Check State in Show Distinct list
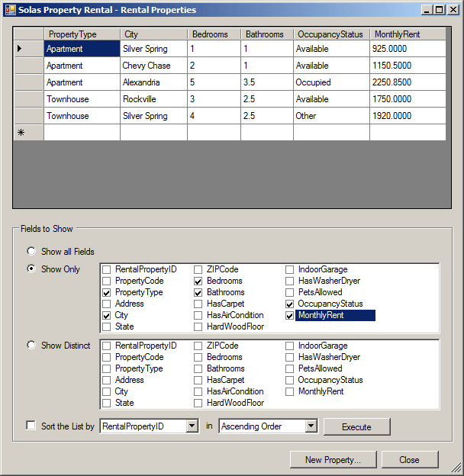Image resolution: width=464 pixels, height=476 pixels. [x=106, y=403]
